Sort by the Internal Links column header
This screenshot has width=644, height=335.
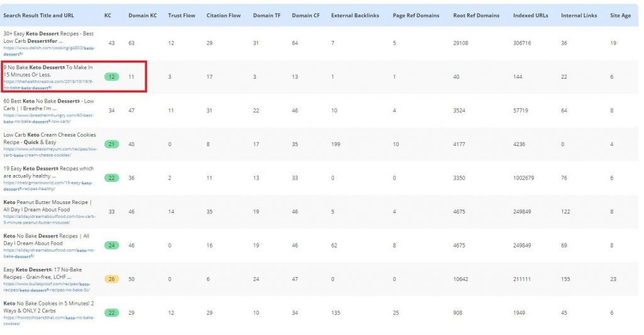(x=579, y=15)
